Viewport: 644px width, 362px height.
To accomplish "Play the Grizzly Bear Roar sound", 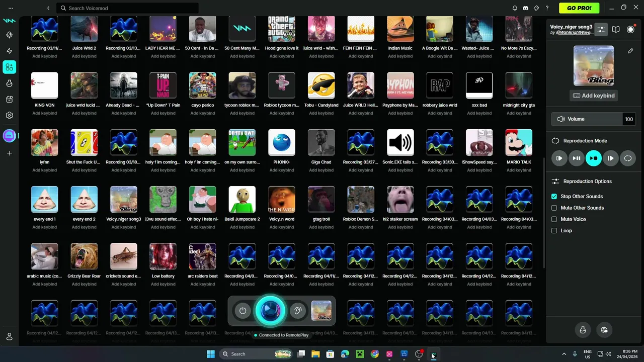I will tap(84, 256).
